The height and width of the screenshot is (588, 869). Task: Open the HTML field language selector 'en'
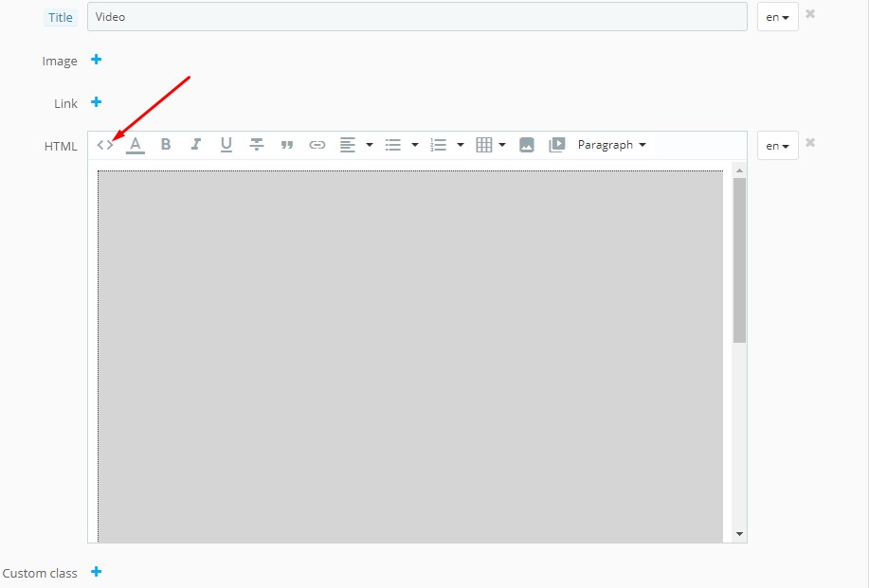[777, 146]
